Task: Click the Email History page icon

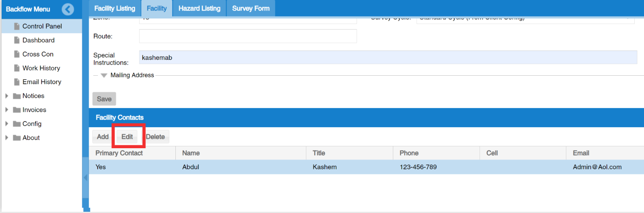Action: [17, 82]
